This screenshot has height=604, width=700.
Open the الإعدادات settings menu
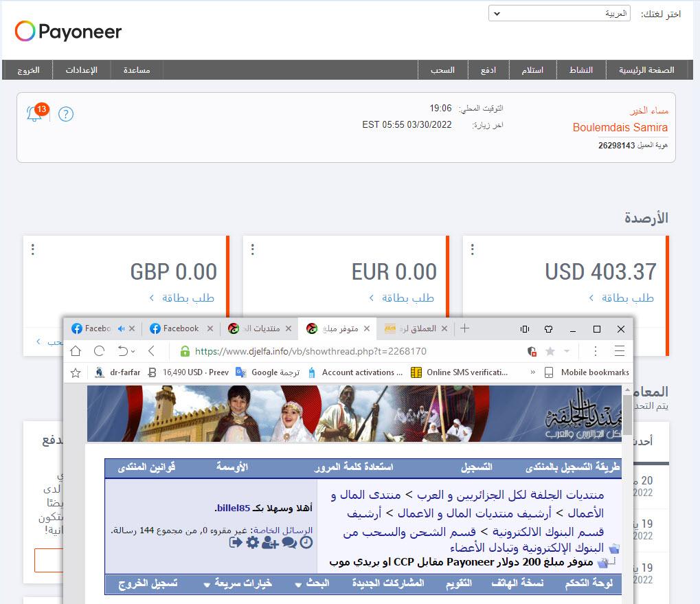point(81,70)
